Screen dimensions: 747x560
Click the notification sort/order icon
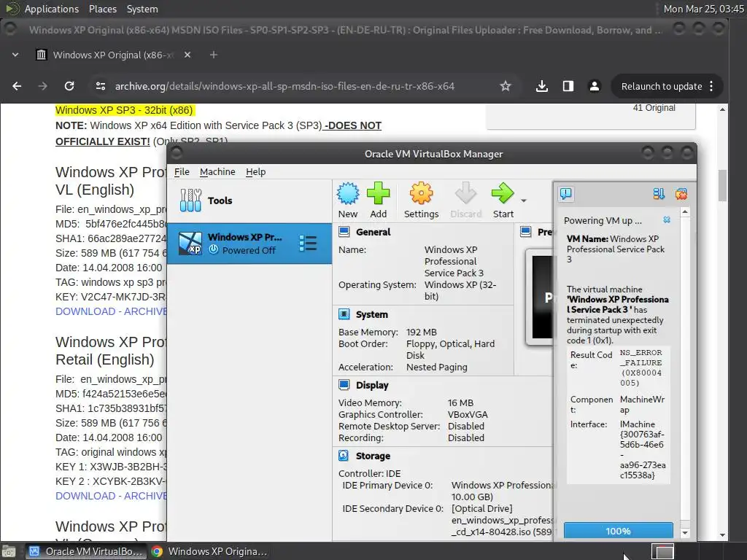(659, 194)
